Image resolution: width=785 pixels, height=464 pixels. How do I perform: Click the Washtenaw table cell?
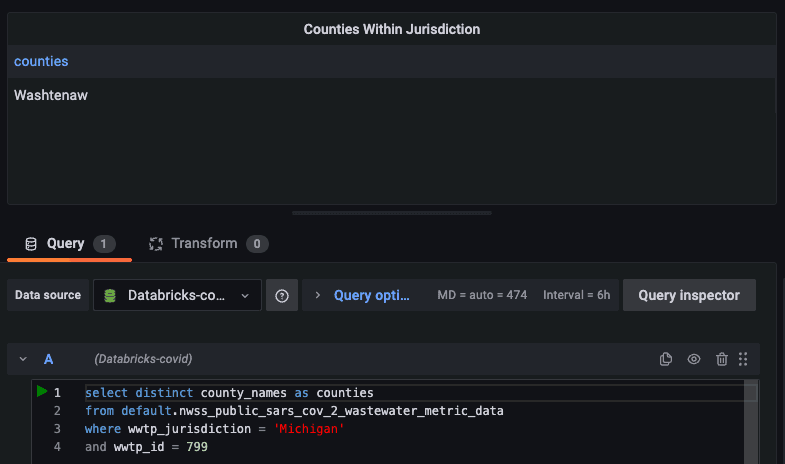coord(51,95)
